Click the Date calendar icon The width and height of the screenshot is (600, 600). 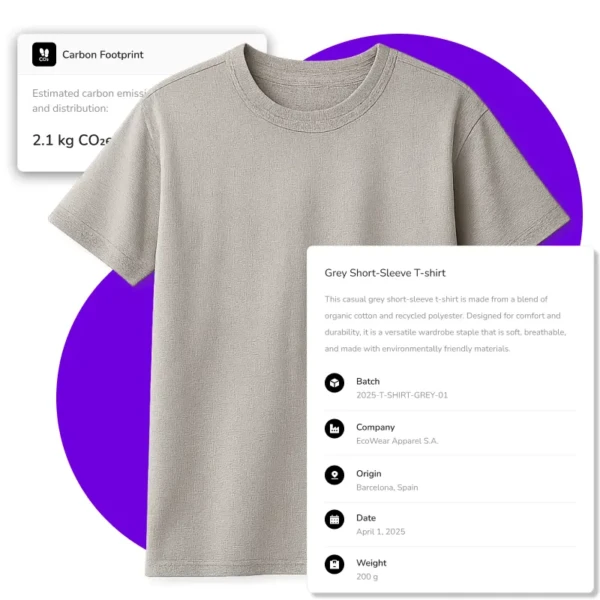pyautogui.click(x=334, y=519)
